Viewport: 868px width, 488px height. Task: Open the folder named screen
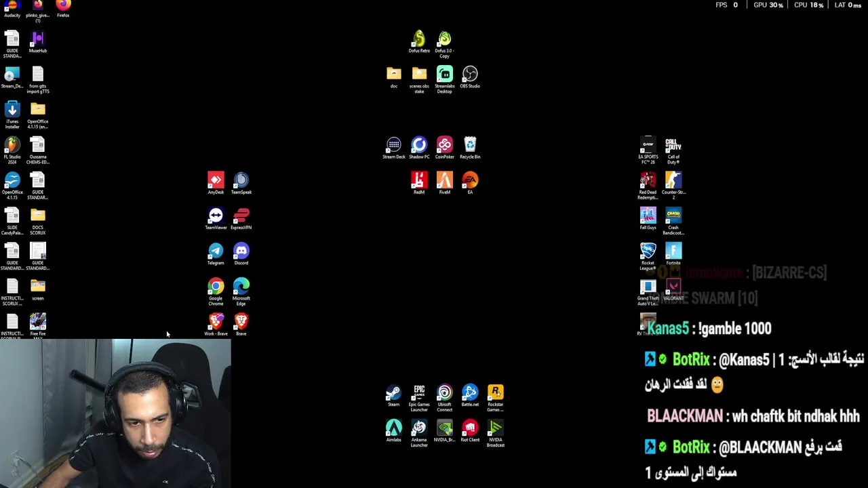(x=37, y=289)
